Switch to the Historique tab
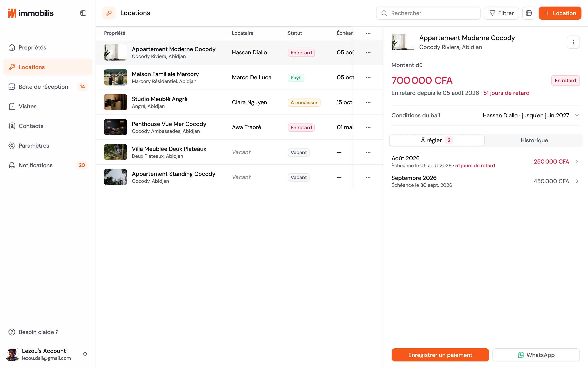The image size is (588, 368). pos(534,140)
